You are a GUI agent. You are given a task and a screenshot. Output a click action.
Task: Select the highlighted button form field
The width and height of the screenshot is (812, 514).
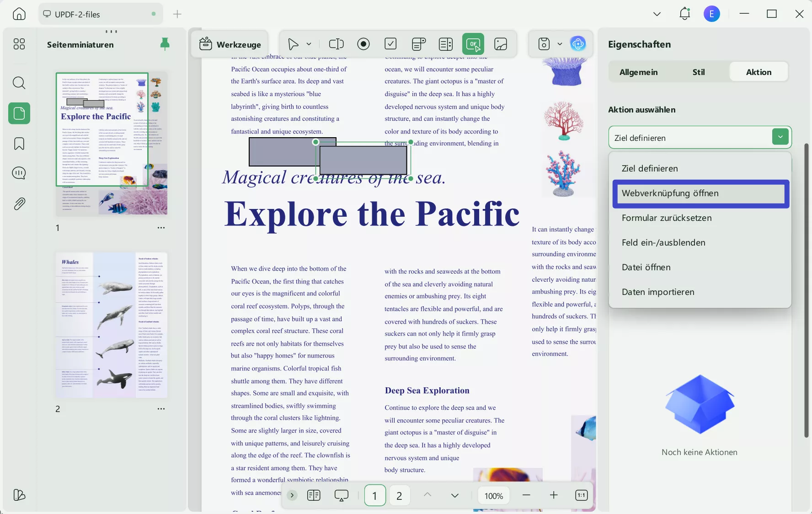tap(363, 160)
